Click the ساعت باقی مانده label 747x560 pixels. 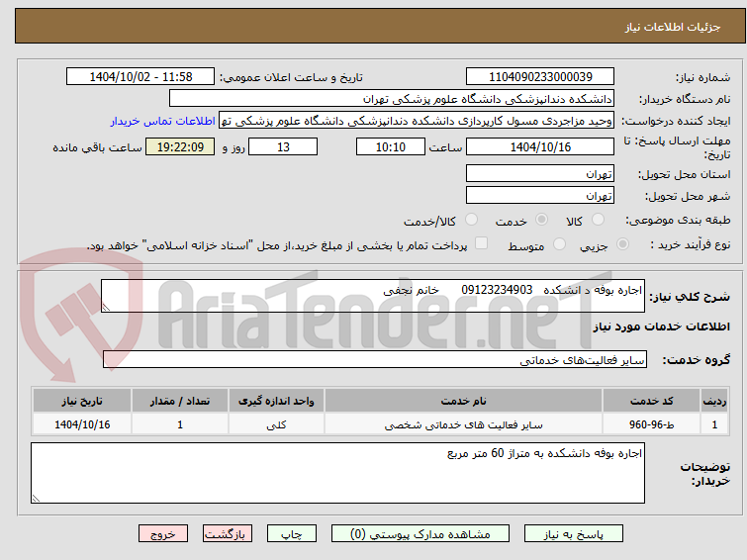click(x=97, y=147)
